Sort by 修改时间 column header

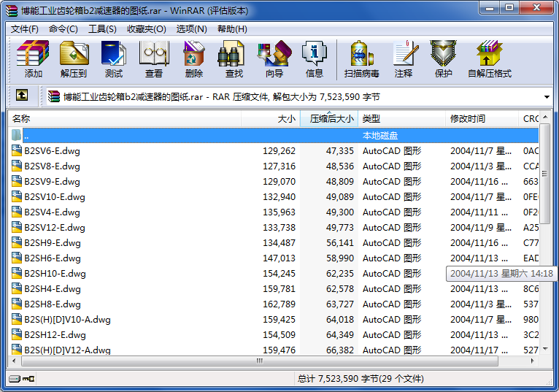[x=482, y=119]
